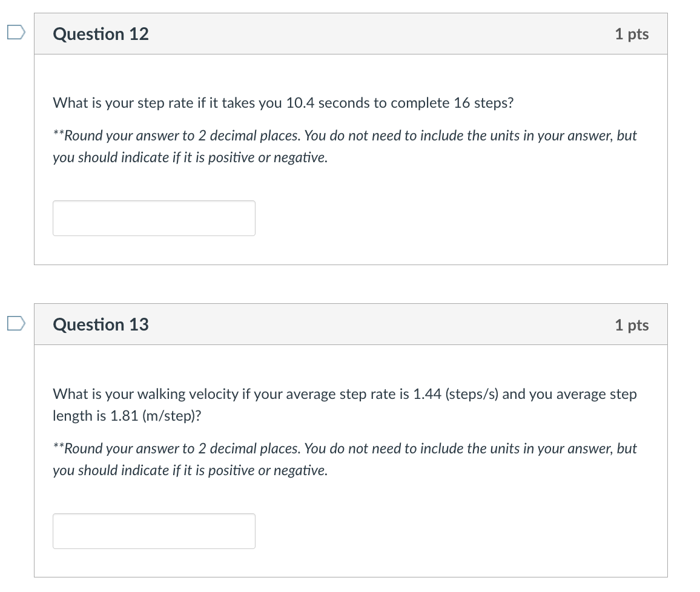Click the Question 12 title text
Viewport: 700px width, 592px height.
[101, 34]
